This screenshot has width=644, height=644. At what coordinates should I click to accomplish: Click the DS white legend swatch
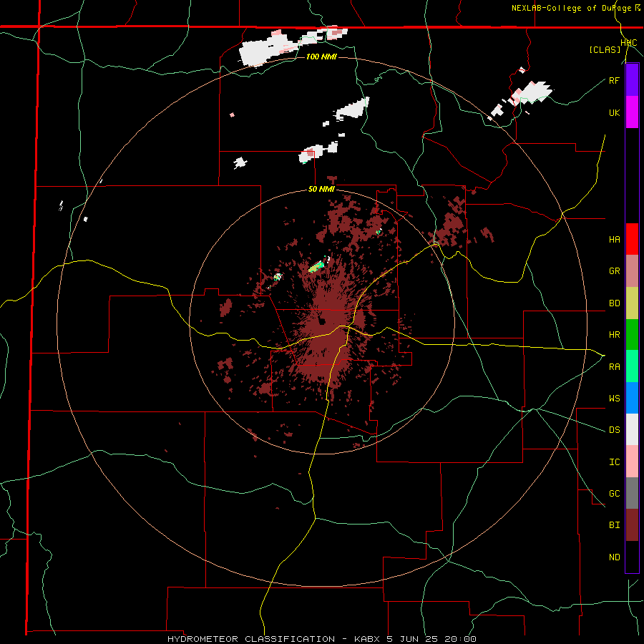632,429
